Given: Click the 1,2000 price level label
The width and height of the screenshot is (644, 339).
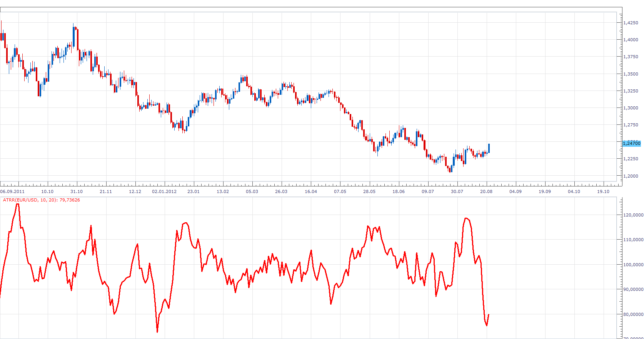Looking at the screenshot, I should pyautogui.click(x=631, y=176).
